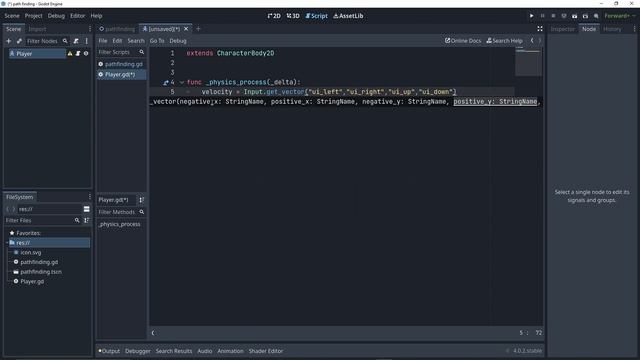The width and height of the screenshot is (640, 360).
Task: Click the Filter Scripts field
Action: coord(121,52)
